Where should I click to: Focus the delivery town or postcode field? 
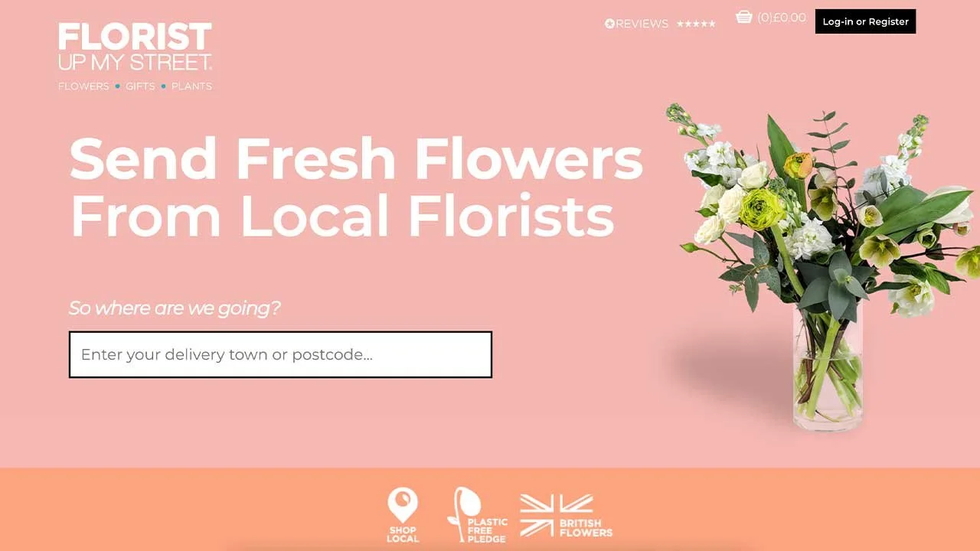(x=280, y=354)
